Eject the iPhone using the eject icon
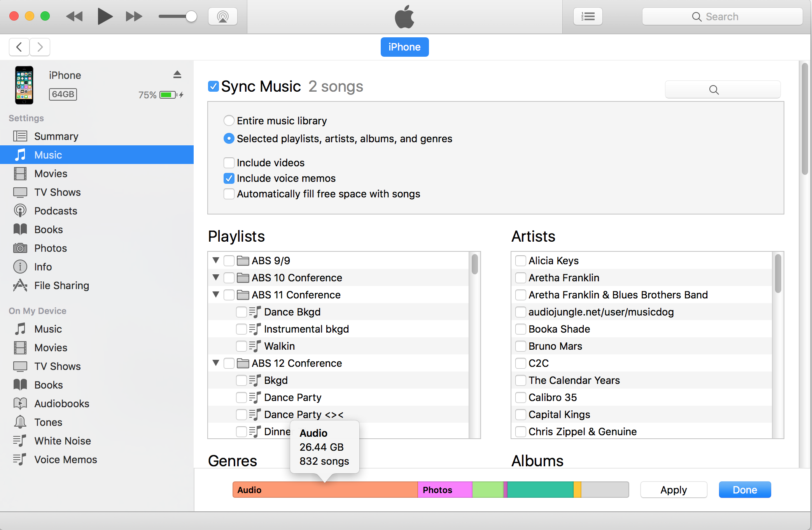 tap(177, 75)
